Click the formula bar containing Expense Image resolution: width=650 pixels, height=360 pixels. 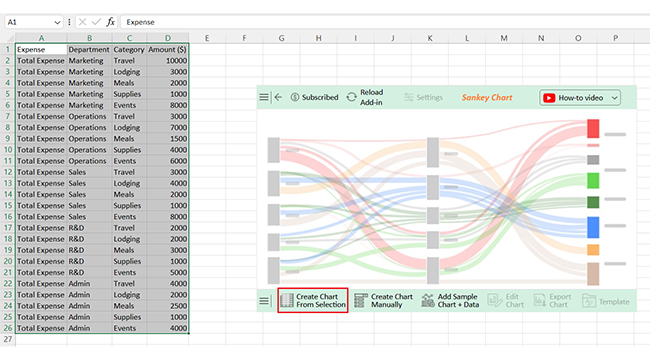click(385, 22)
